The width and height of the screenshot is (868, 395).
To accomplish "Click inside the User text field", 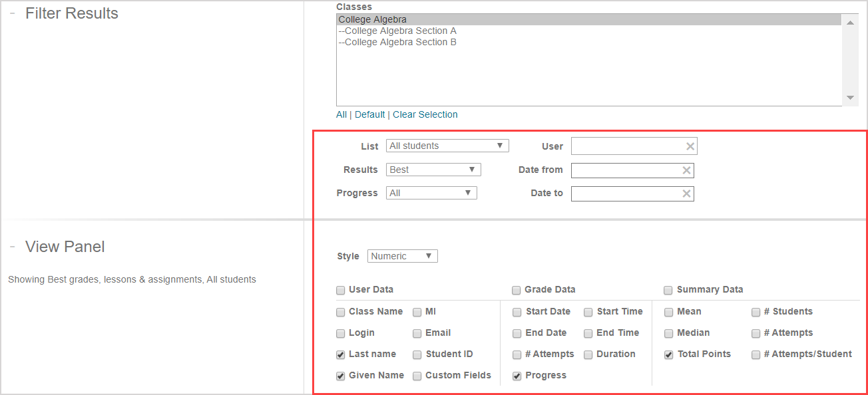I will (627, 146).
